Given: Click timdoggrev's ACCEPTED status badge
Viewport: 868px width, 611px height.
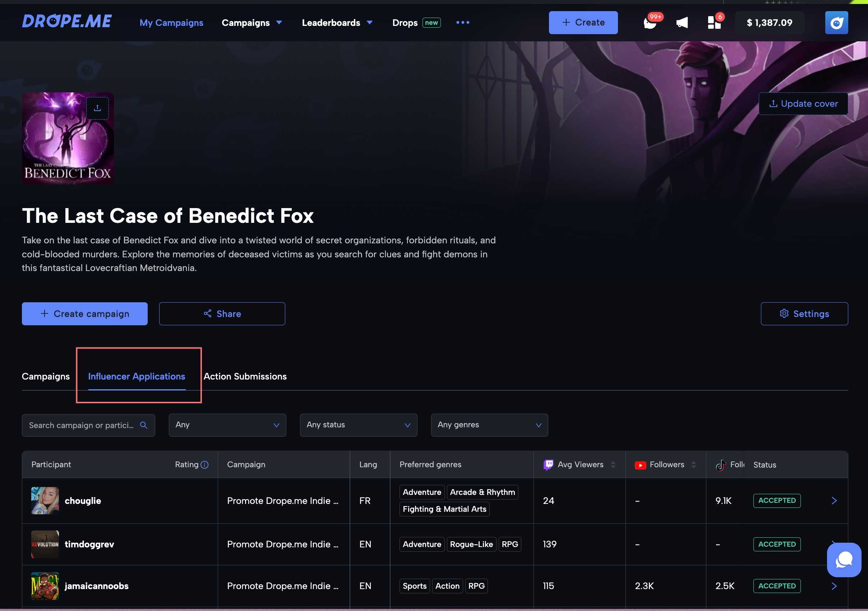Looking at the screenshot, I should 777,544.
